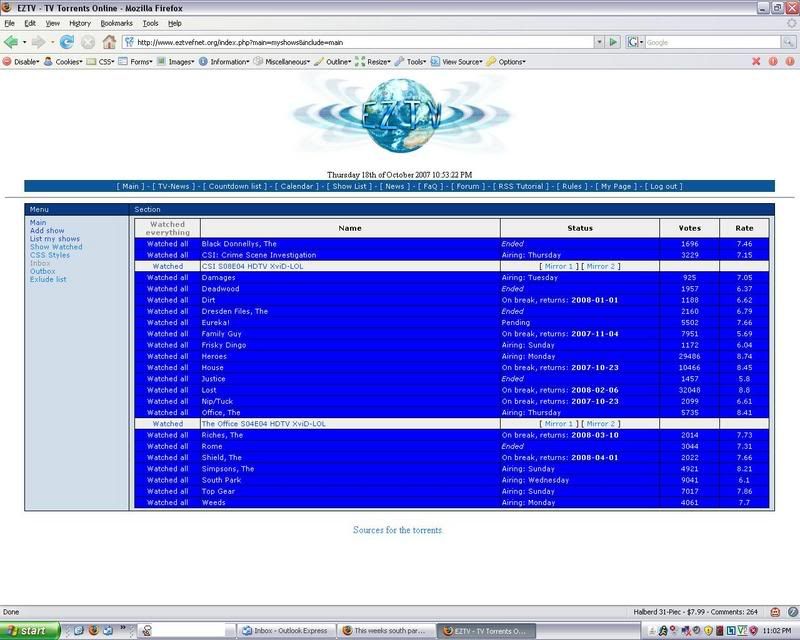Click Mirror 1 for CSI S08E04
The height and width of the screenshot is (640, 800).
pos(558,266)
